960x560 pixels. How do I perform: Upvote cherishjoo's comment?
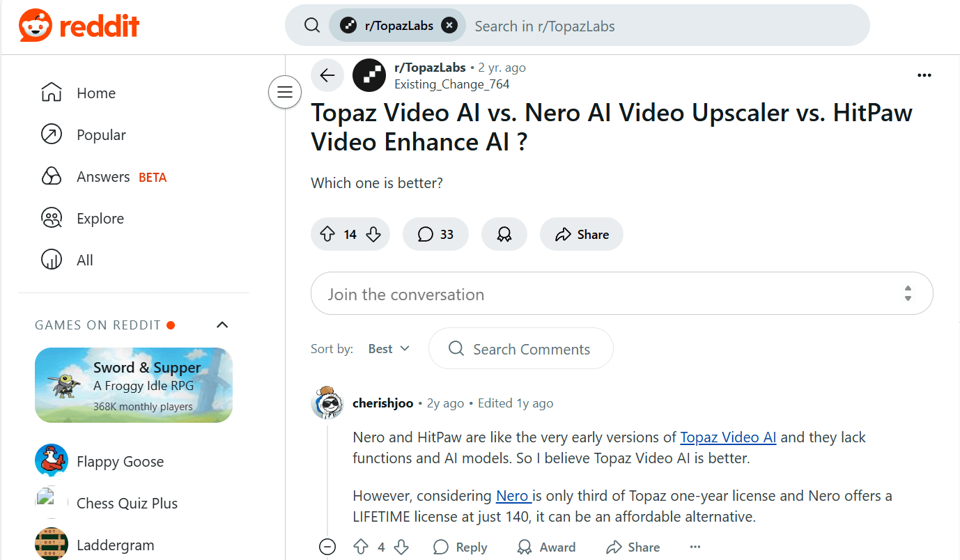coord(361,547)
